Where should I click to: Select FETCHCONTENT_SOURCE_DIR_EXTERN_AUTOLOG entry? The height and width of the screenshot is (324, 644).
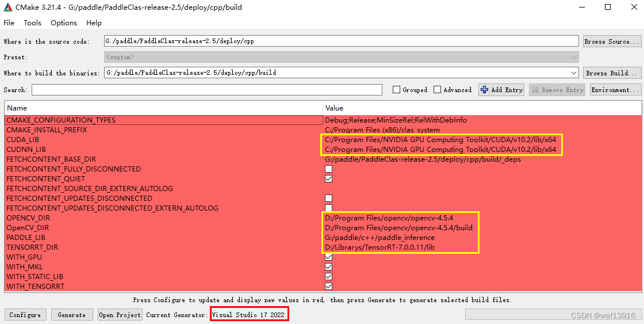pos(90,189)
